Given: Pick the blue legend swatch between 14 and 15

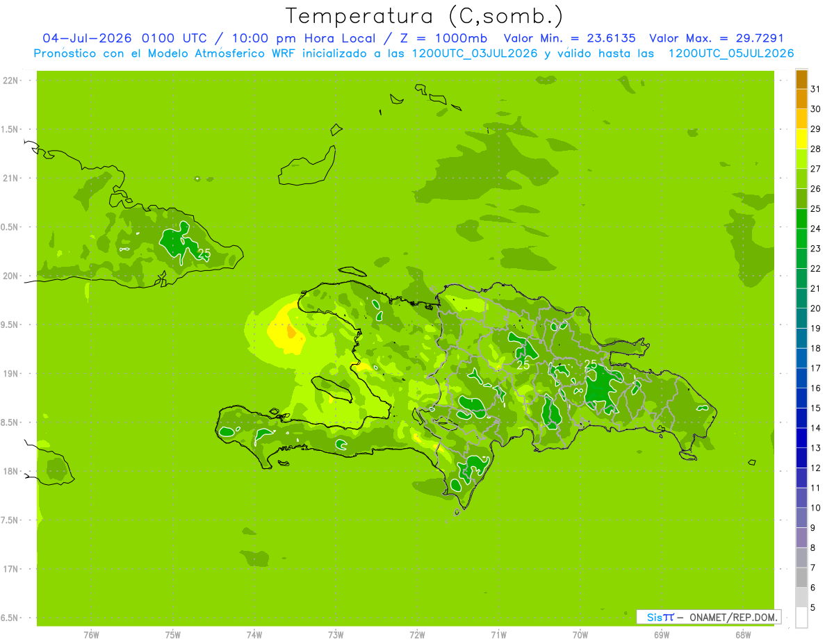Looking at the screenshot, I should tap(801, 418).
